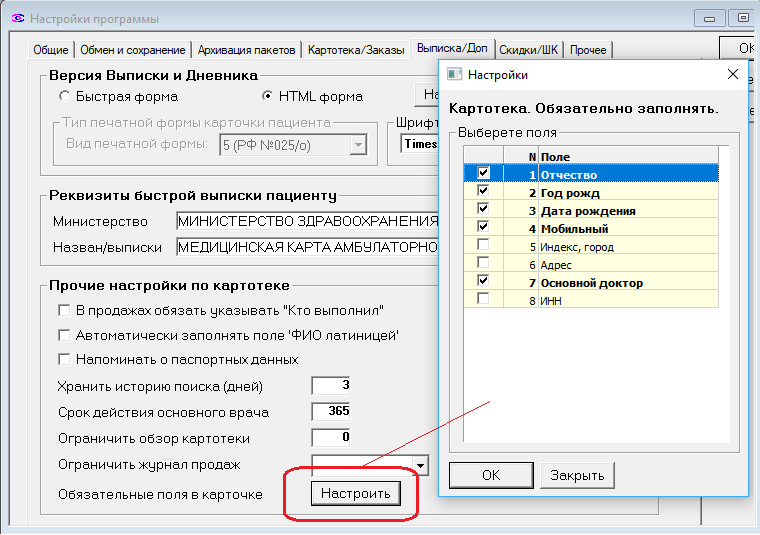Confirm with OK in Настройки dialog
Viewport: 760px width, 535px height.
coord(491,475)
